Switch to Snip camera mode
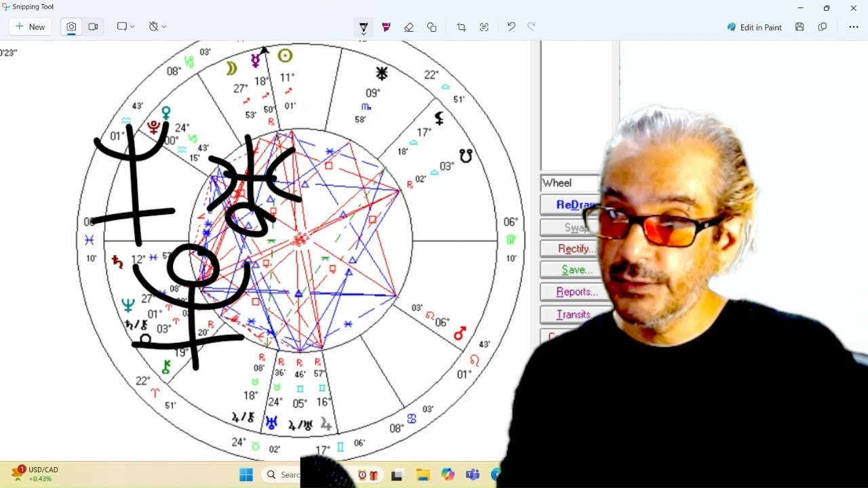This screenshot has width=868, height=488. coord(71,27)
